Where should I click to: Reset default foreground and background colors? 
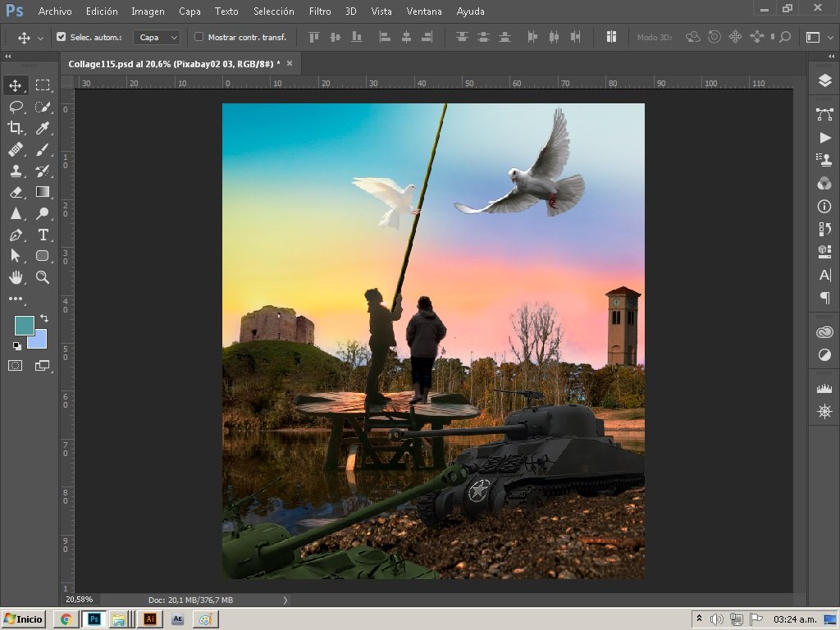click(16, 346)
